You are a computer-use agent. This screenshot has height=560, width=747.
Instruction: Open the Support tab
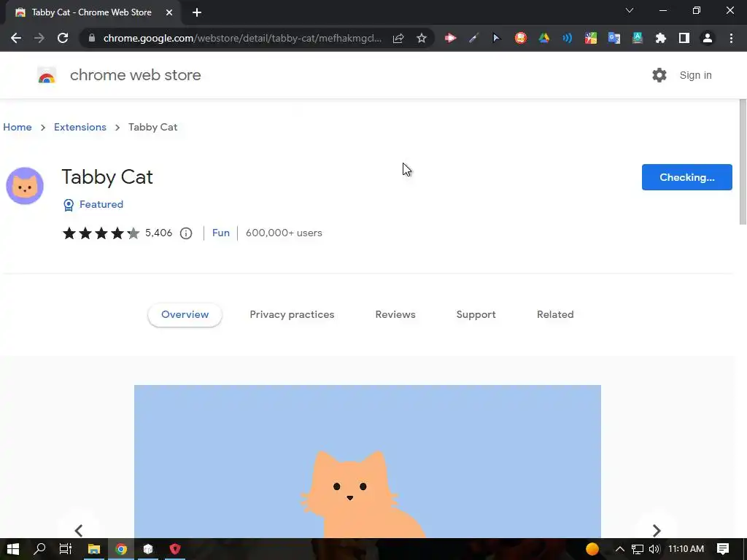pos(476,315)
